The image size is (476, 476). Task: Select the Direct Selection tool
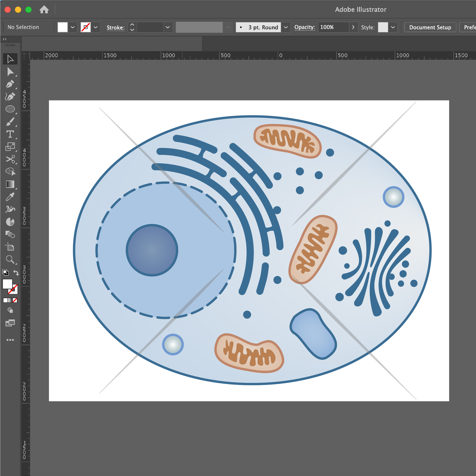pos(10,72)
